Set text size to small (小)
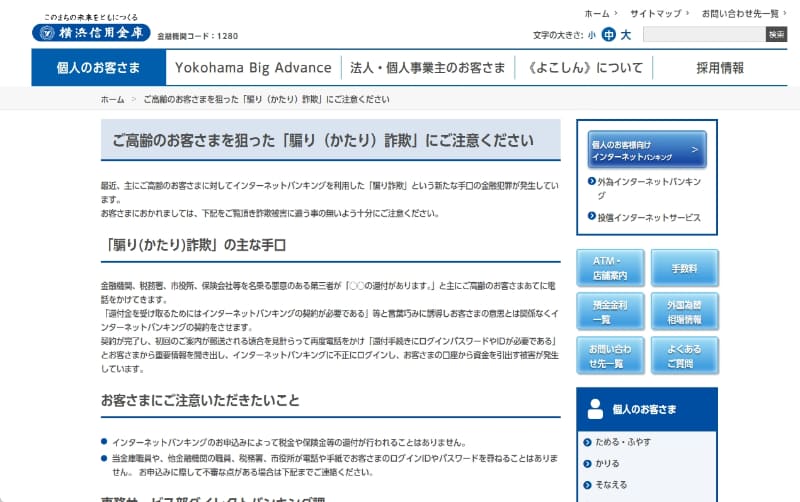Screen dimensions: 800x502 (x=591, y=35)
